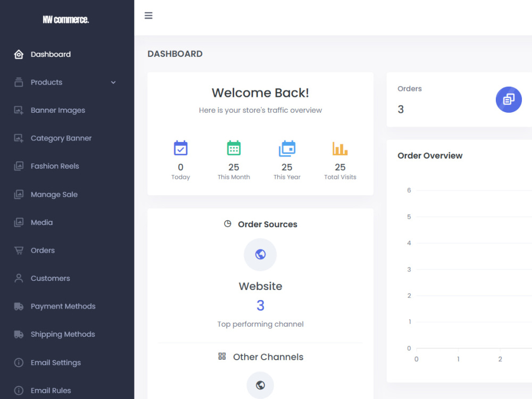Click the This Month label
The height and width of the screenshot is (399, 532).
(234, 177)
